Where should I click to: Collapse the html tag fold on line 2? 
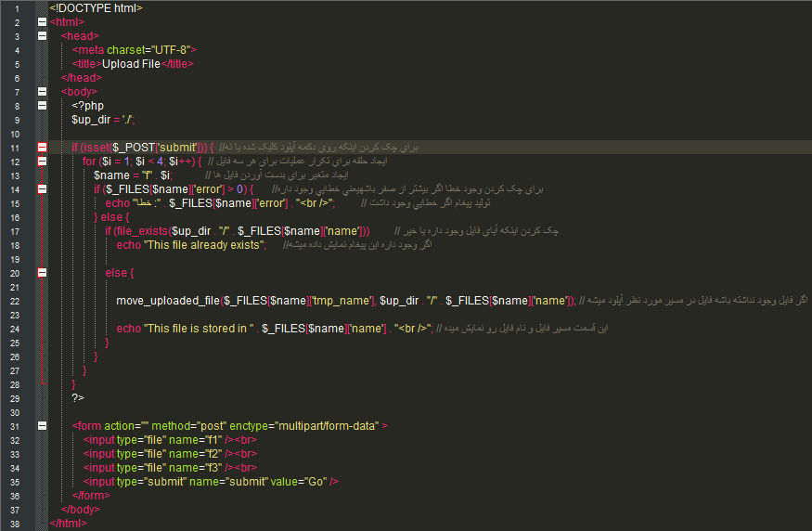[42, 22]
